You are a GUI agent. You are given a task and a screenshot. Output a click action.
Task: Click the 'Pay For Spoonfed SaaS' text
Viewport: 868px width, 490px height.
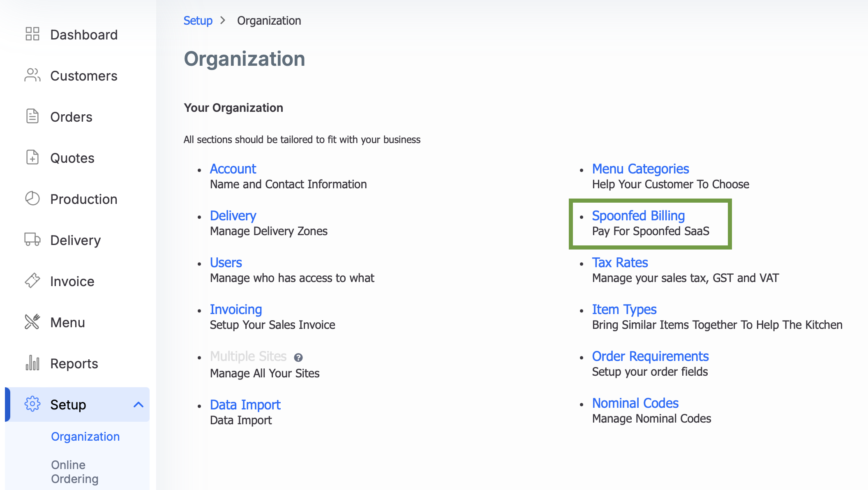(651, 231)
